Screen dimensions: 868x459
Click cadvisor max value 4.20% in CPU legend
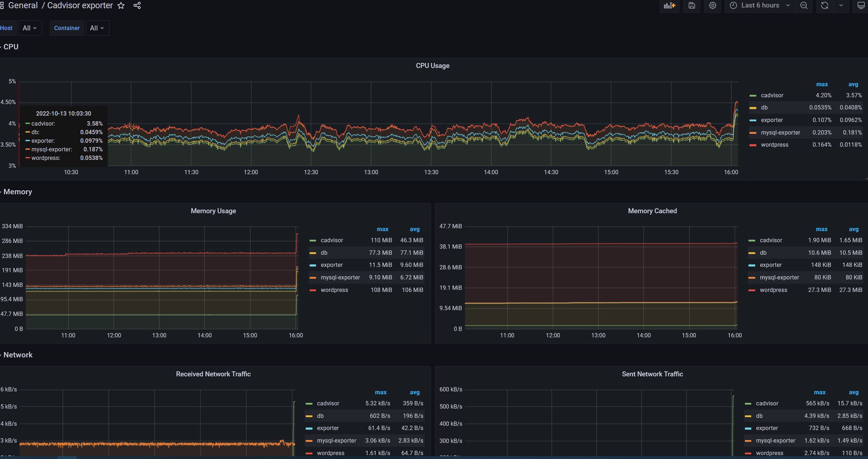point(824,96)
